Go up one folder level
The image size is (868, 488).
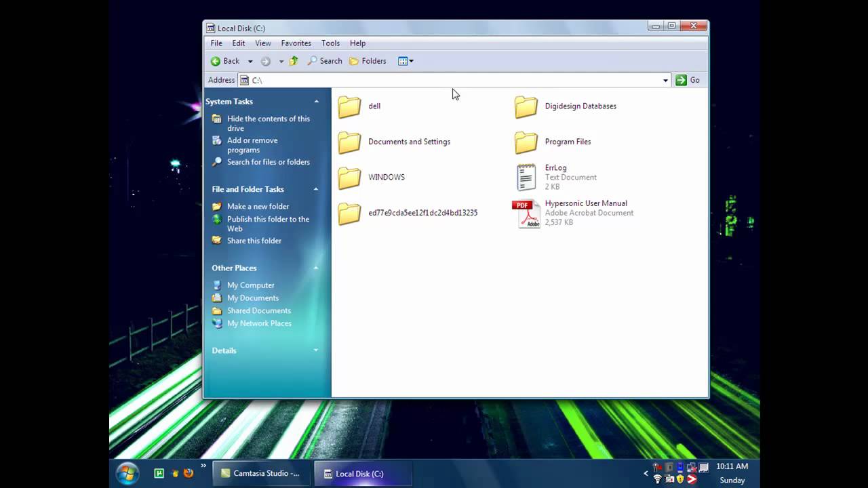point(294,61)
